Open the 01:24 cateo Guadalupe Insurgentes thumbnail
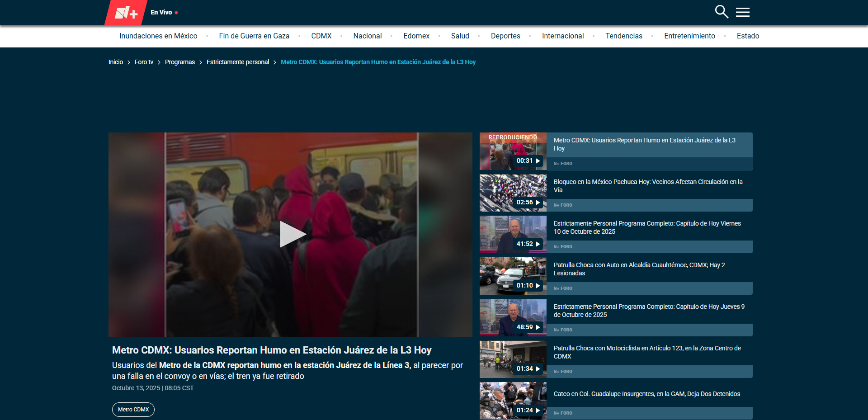 pyautogui.click(x=513, y=401)
